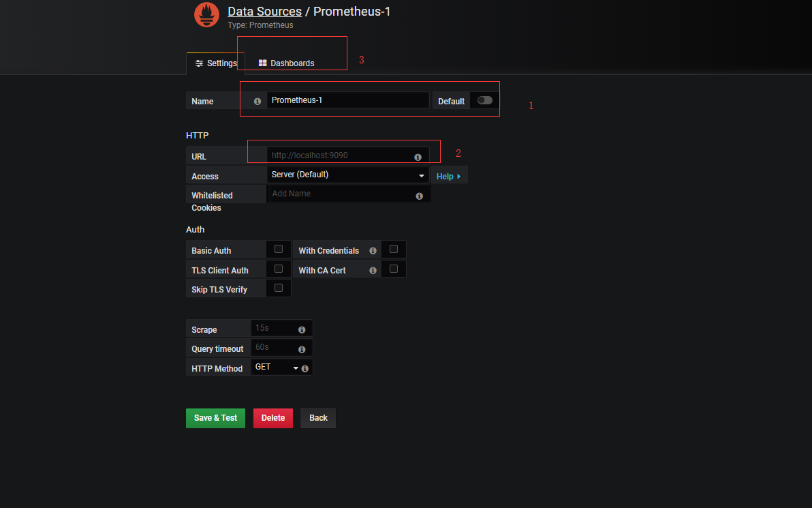
Task: Enable the Basic Auth checkbox
Action: pos(278,249)
